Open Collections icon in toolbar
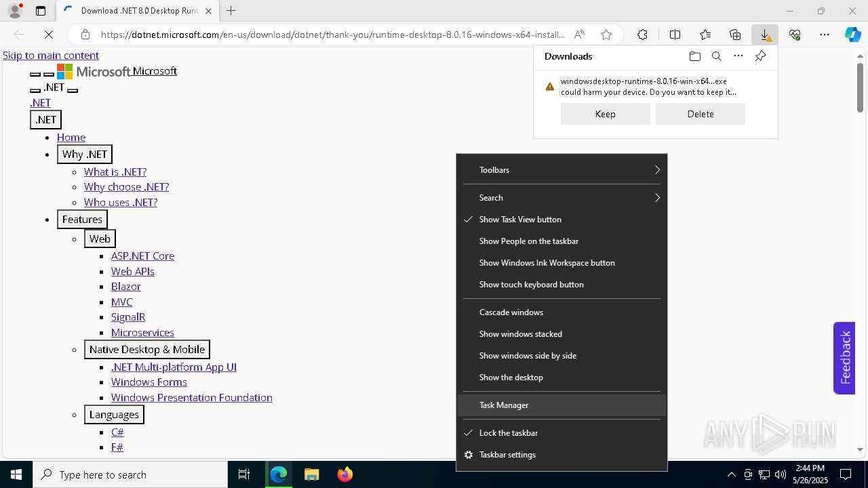 [735, 35]
